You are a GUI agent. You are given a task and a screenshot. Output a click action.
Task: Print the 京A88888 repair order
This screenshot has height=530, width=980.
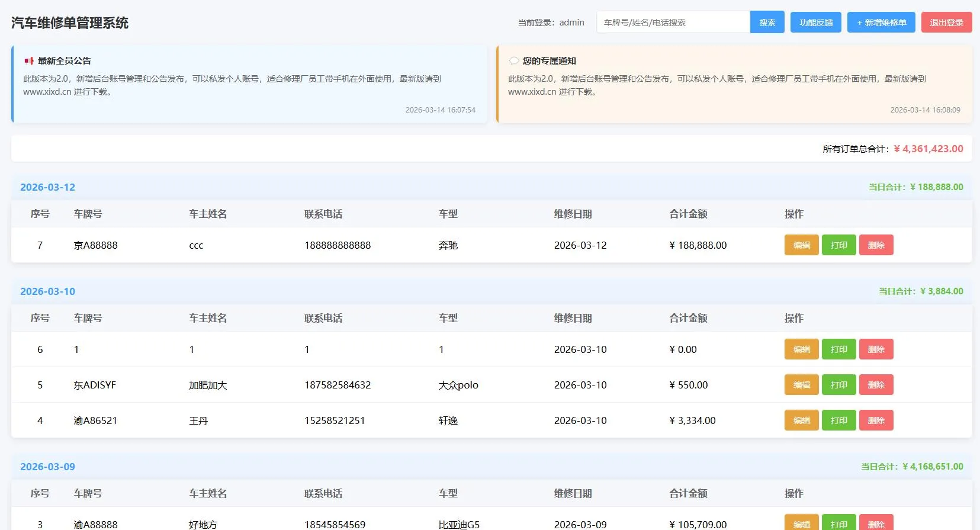tap(838, 245)
